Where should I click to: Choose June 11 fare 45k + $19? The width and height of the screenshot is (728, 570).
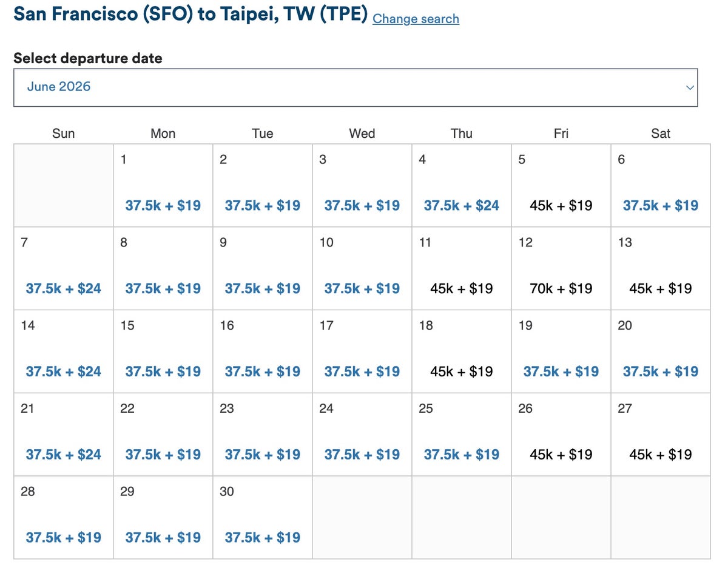coord(461,288)
